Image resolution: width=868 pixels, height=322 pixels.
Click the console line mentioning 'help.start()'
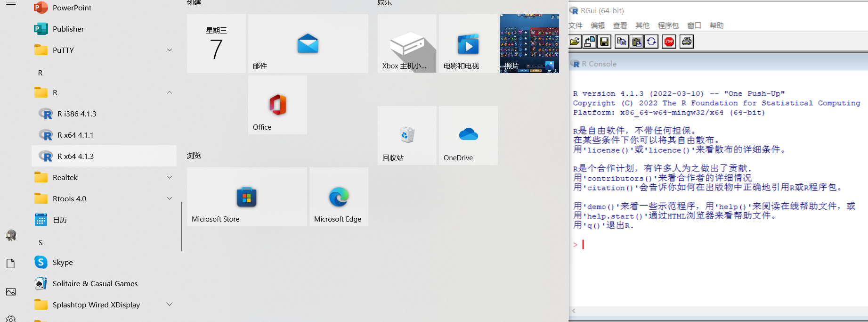(674, 215)
